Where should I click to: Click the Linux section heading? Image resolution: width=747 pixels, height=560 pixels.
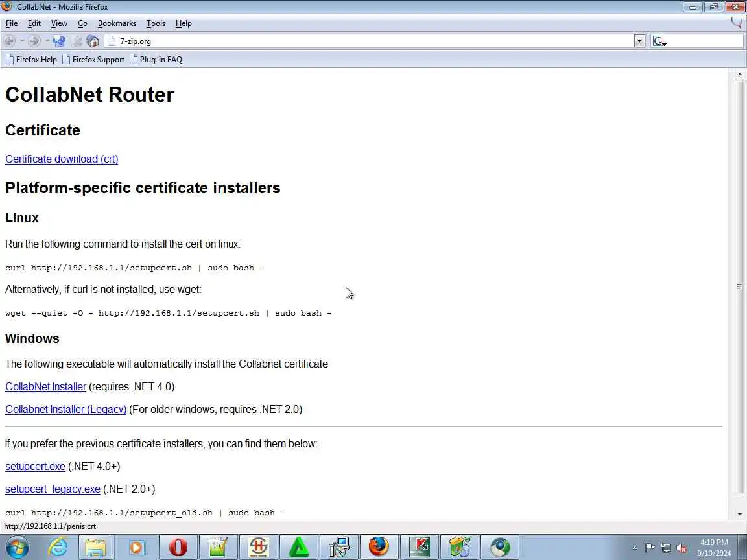pyautogui.click(x=22, y=218)
